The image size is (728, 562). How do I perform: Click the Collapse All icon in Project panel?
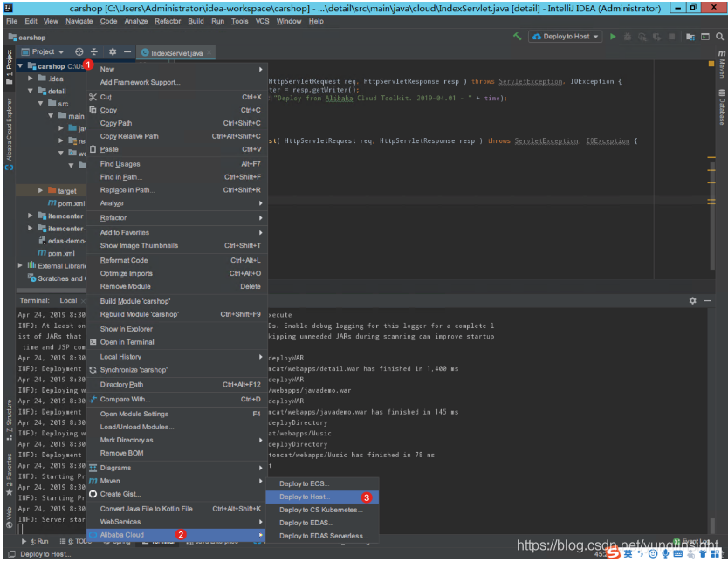coord(94,52)
